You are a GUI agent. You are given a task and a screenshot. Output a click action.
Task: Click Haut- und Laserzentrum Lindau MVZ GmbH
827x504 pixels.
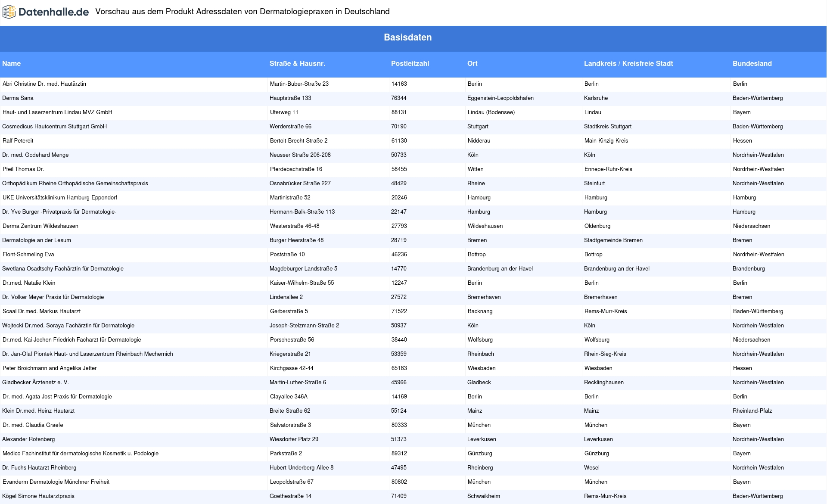pyautogui.click(x=57, y=112)
